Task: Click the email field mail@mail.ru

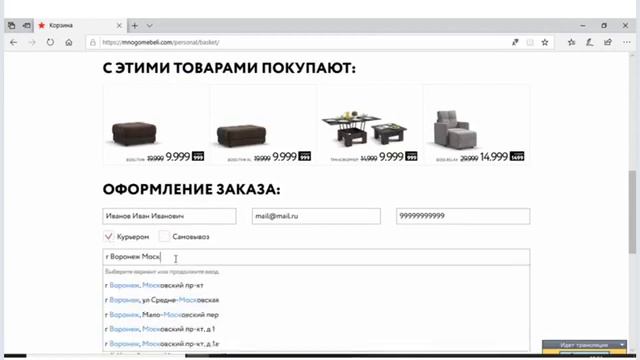Action: click(316, 216)
